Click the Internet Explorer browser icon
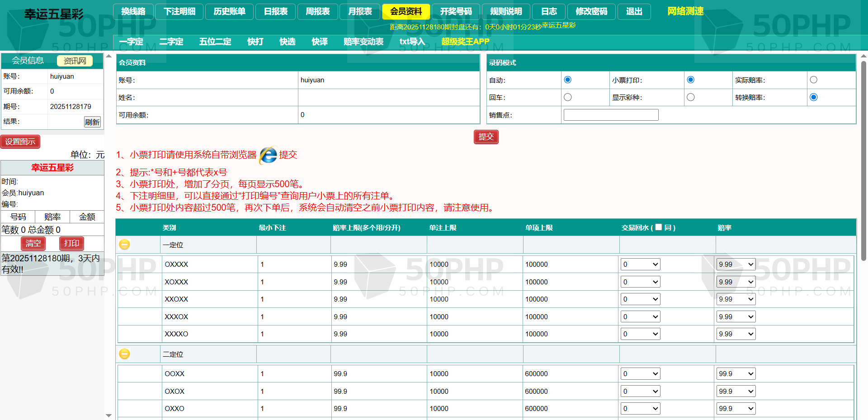The width and height of the screenshot is (868, 420). pyautogui.click(x=268, y=155)
